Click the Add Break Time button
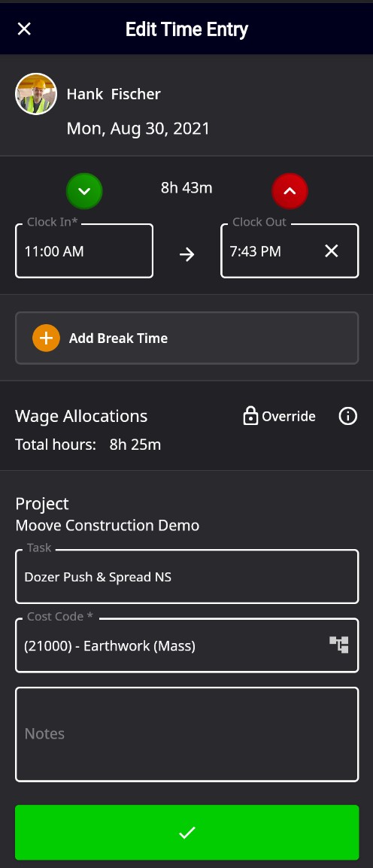This screenshot has height=868, width=373. [x=187, y=338]
